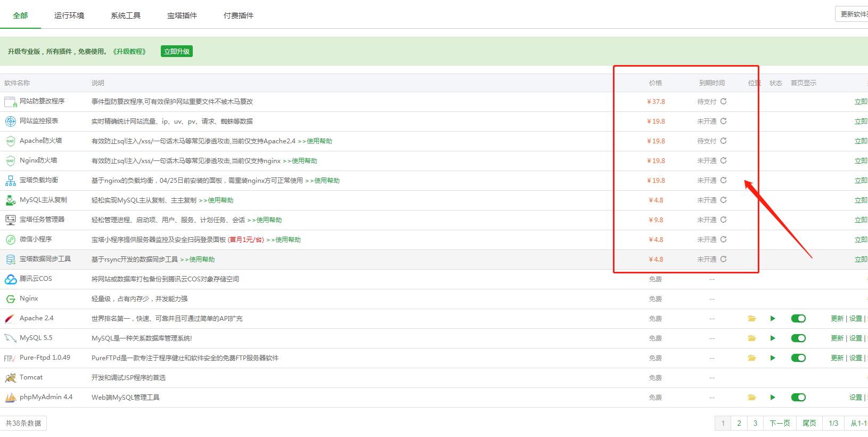Viewport: 868px width, 437px height.
Task: Click the phpMyAdmin sailboat icon
Action: pos(10,398)
